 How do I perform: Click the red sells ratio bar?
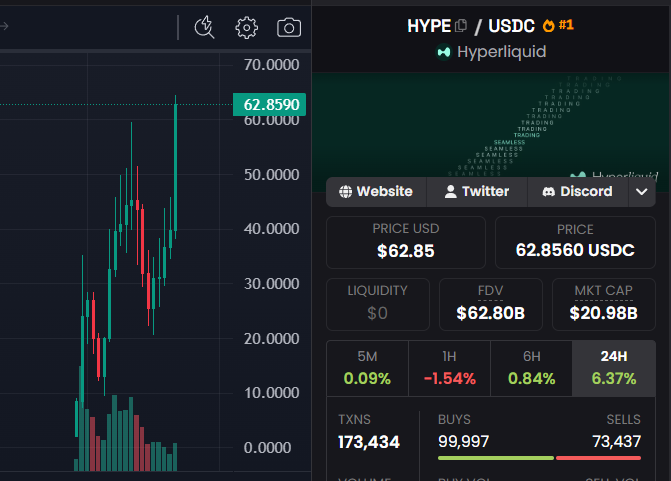pyautogui.click(x=598, y=458)
